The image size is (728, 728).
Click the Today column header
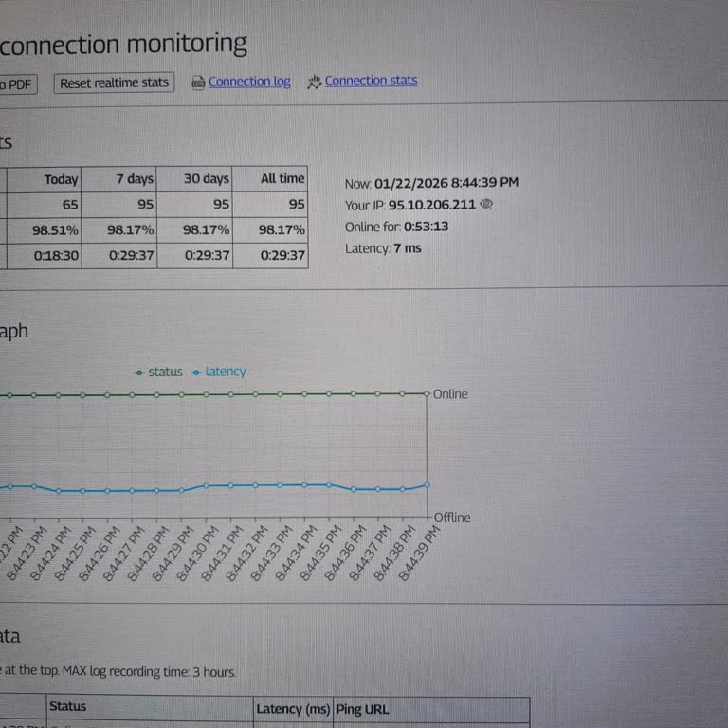coord(45,179)
